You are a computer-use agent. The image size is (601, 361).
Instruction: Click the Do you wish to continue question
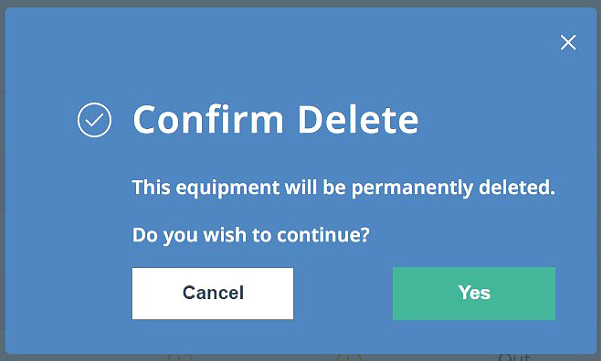pyautogui.click(x=251, y=235)
